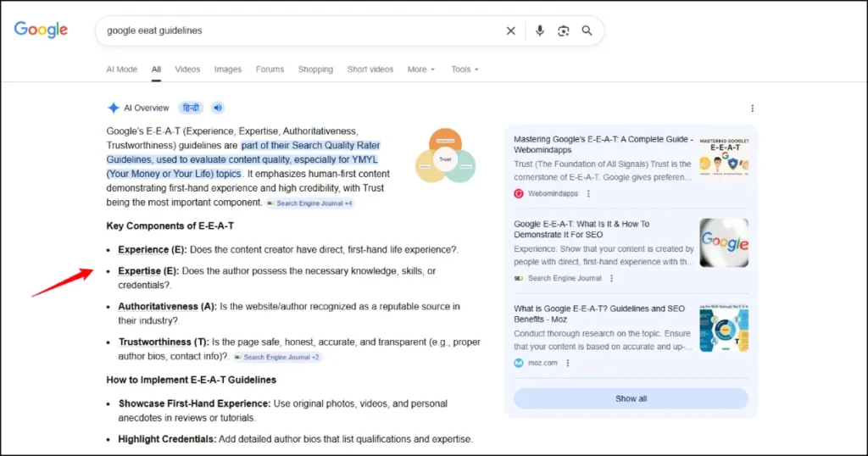Open the Tools dropdown
Image resolution: width=868 pixels, height=456 pixels.
click(x=465, y=70)
